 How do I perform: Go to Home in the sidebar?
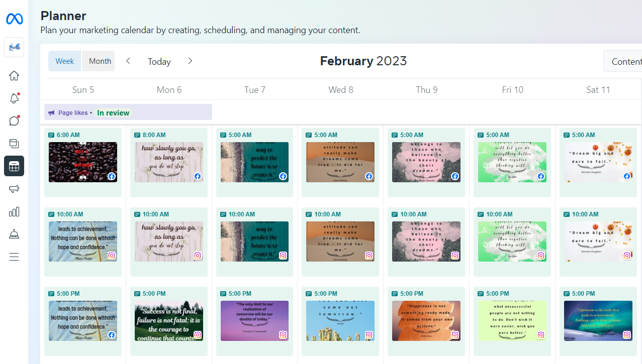point(14,76)
